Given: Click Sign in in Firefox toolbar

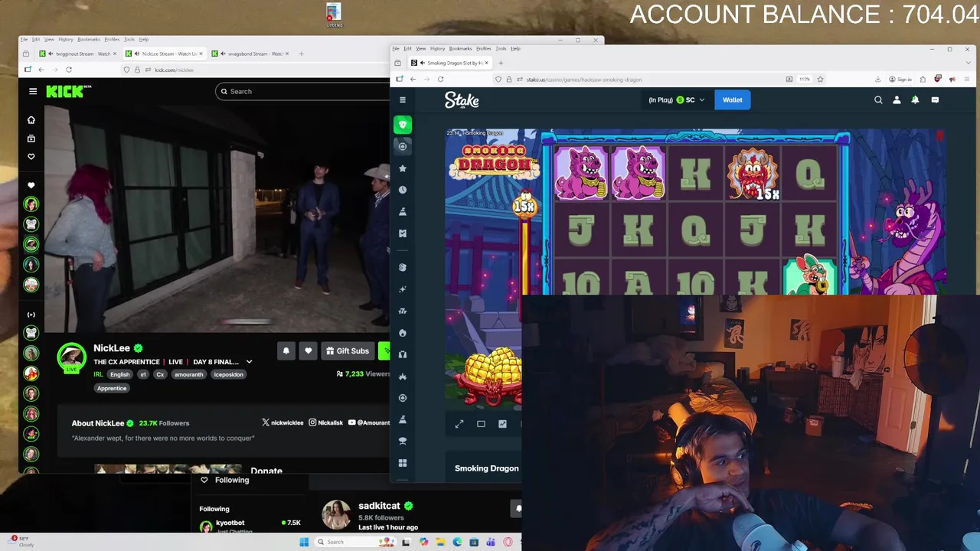Looking at the screenshot, I should 900,79.
